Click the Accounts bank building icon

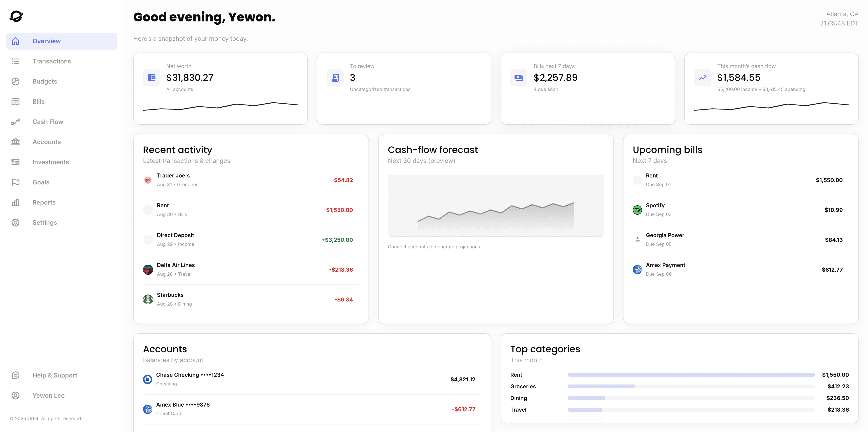(x=16, y=142)
